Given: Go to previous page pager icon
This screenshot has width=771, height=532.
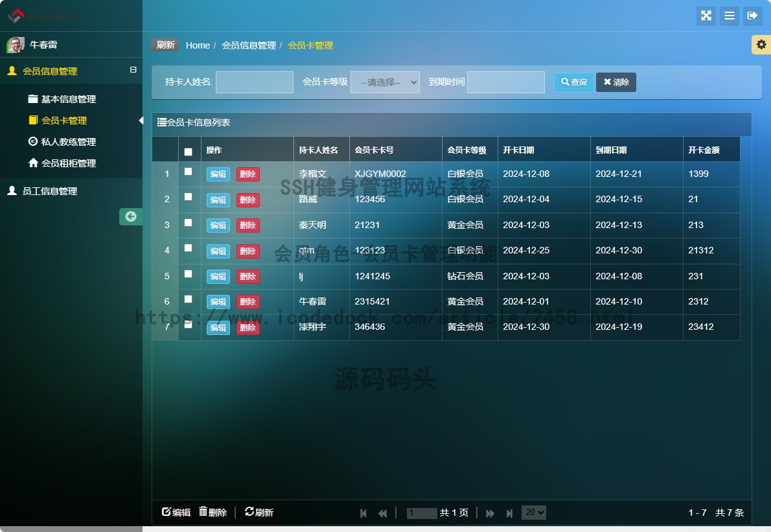Looking at the screenshot, I should tap(382, 513).
